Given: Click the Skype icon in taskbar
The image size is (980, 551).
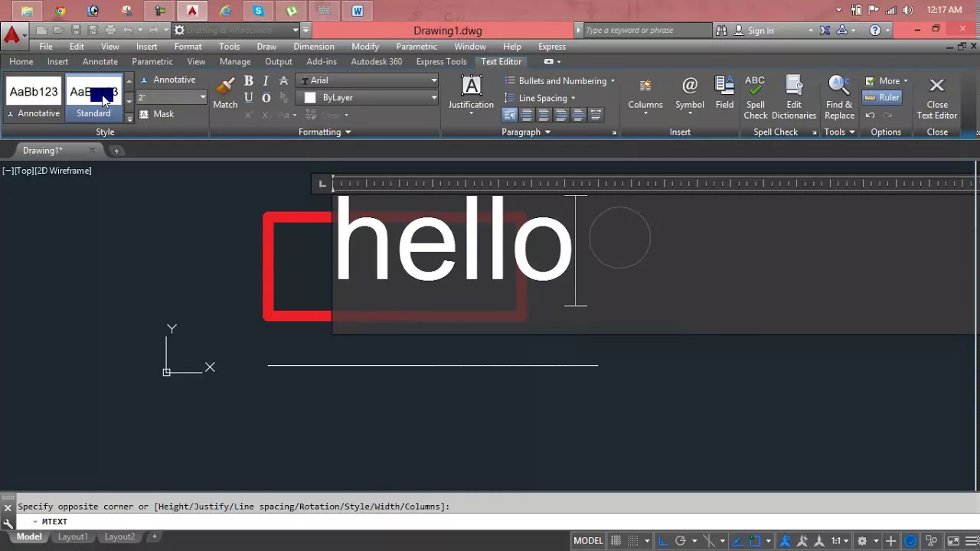Looking at the screenshot, I should pos(258,11).
